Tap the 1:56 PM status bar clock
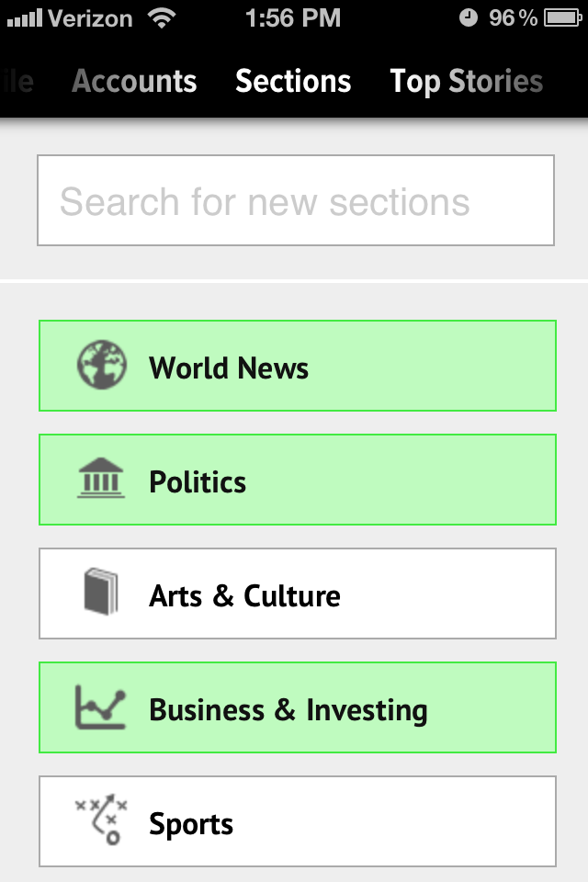The width and height of the screenshot is (588, 882). pyautogui.click(x=293, y=18)
